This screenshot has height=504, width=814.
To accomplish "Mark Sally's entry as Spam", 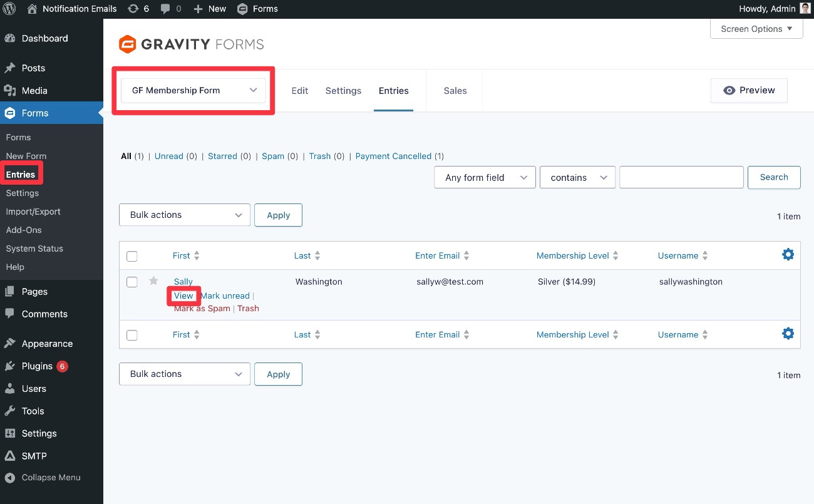I will [202, 308].
